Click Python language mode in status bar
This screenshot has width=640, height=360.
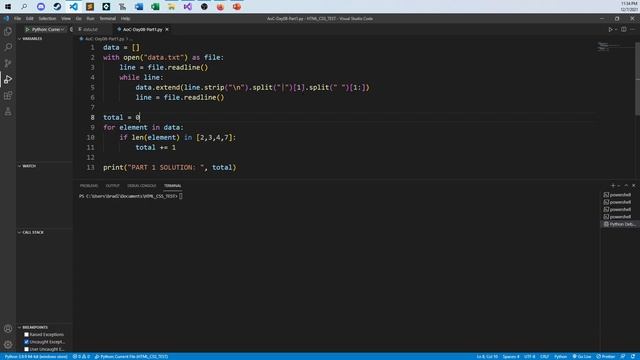click(x=560, y=356)
